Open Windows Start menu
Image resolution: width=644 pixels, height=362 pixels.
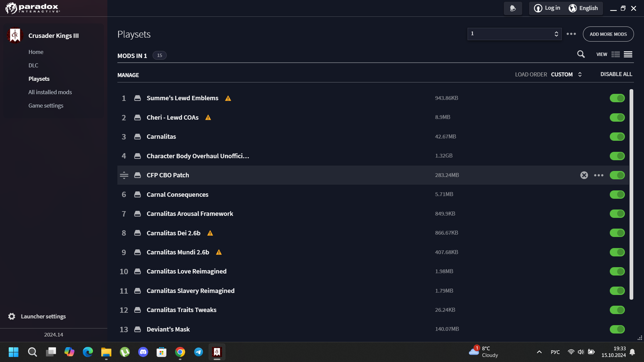point(14,352)
